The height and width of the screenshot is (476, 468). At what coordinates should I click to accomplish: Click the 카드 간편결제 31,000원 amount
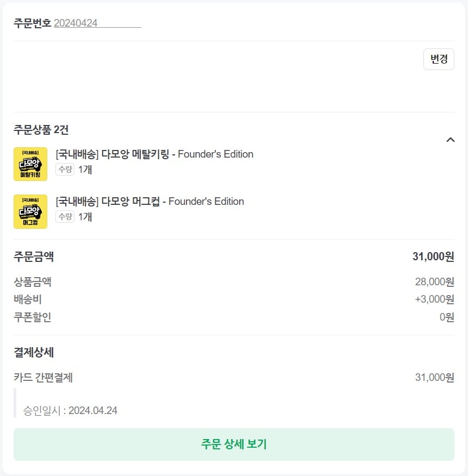(434, 378)
